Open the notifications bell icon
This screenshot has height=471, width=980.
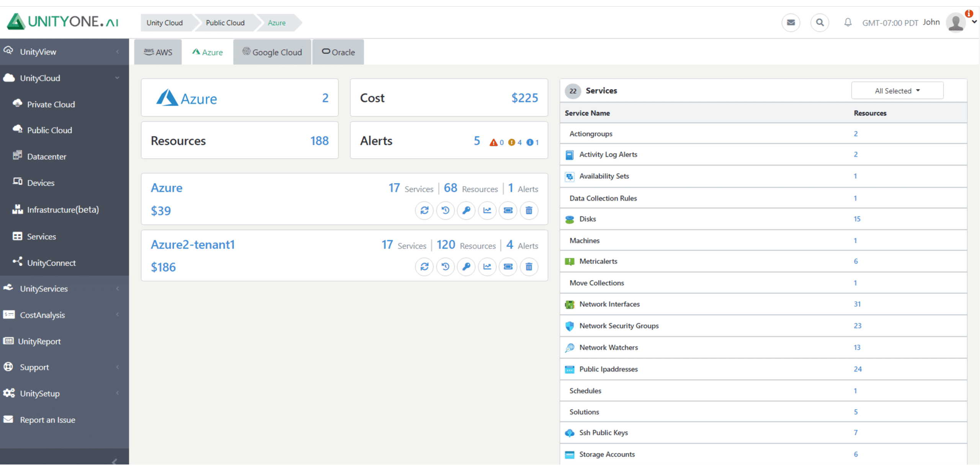(848, 23)
